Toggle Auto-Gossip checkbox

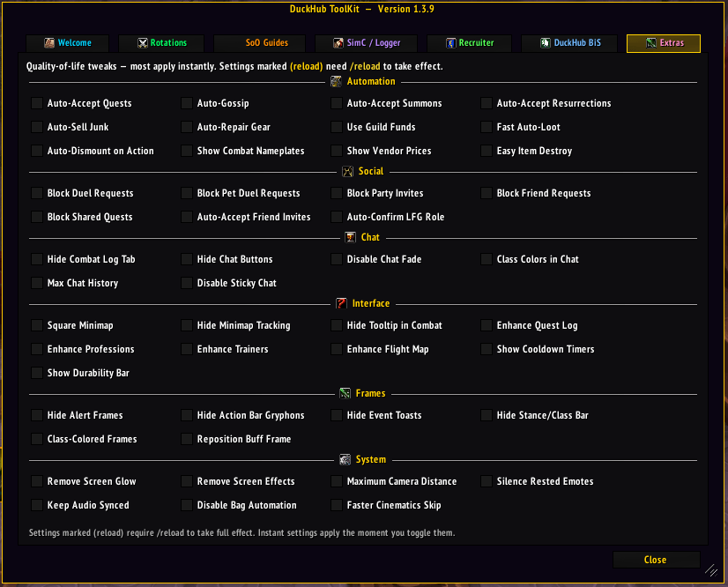[x=187, y=103]
